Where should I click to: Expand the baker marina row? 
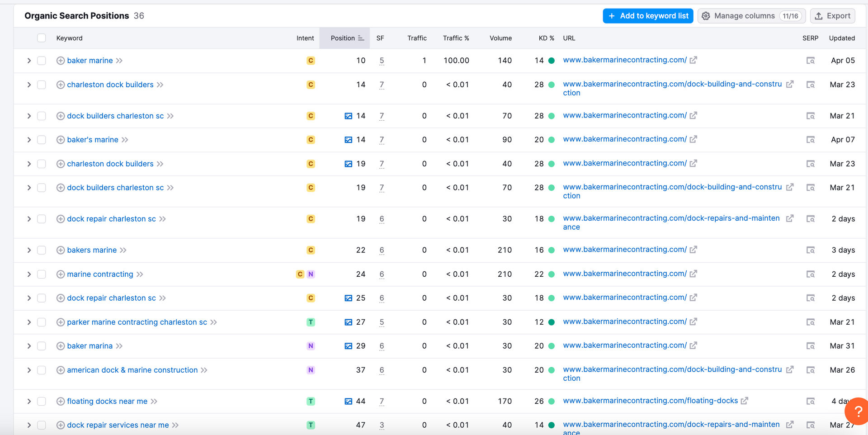[29, 346]
